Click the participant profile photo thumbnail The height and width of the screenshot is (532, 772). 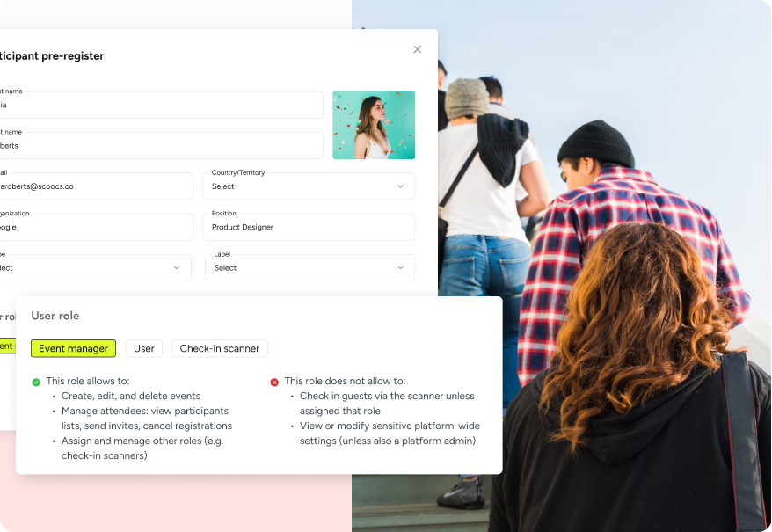pos(374,125)
